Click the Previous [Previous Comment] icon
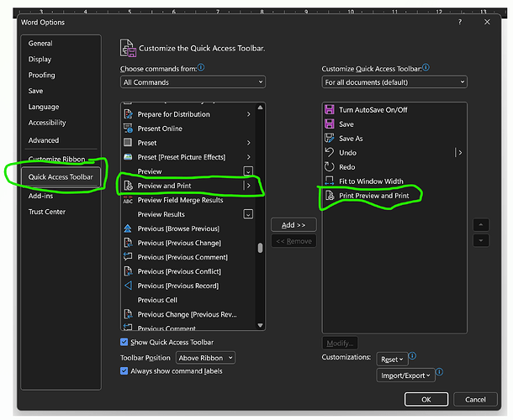The height and width of the screenshot is (420, 513). [128, 257]
